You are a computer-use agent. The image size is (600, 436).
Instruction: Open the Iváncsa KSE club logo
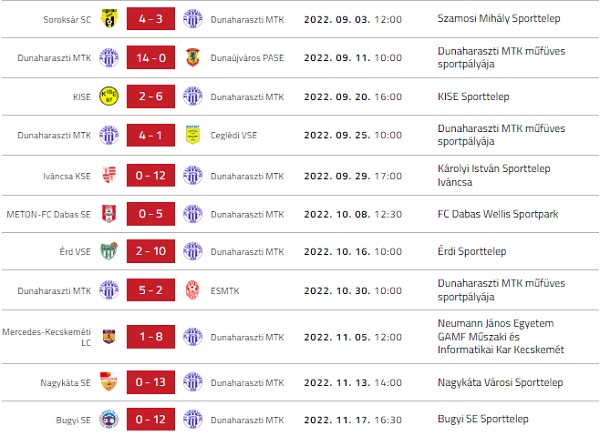[108, 176]
